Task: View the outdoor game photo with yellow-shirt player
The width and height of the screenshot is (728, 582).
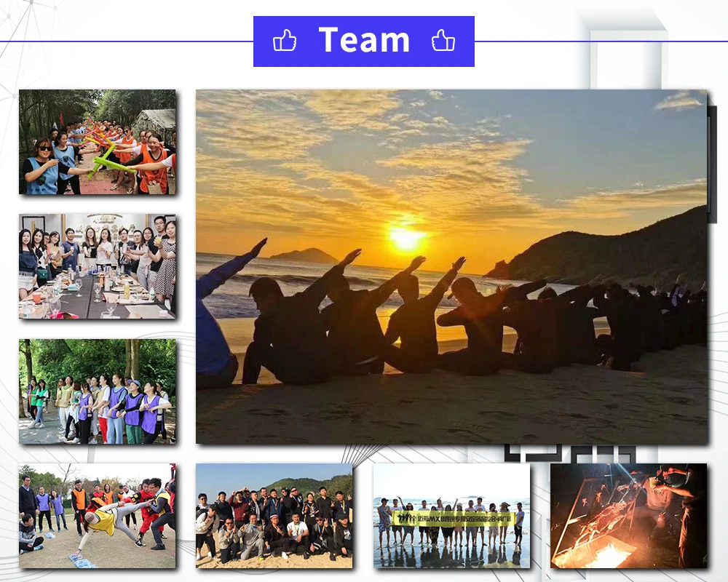Action: (x=97, y=516)
